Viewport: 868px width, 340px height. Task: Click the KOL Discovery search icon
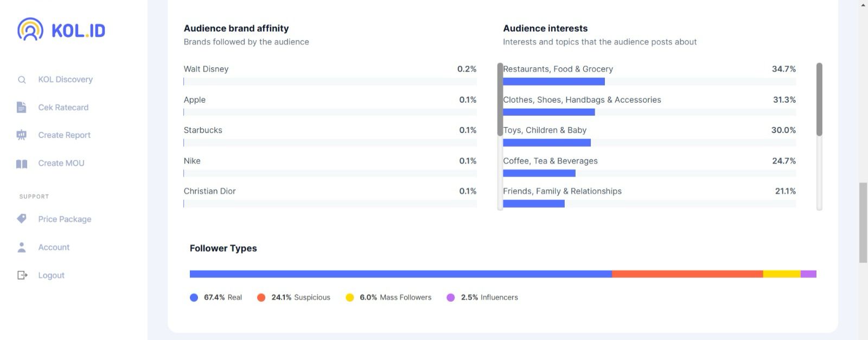(x=22, y=80)
